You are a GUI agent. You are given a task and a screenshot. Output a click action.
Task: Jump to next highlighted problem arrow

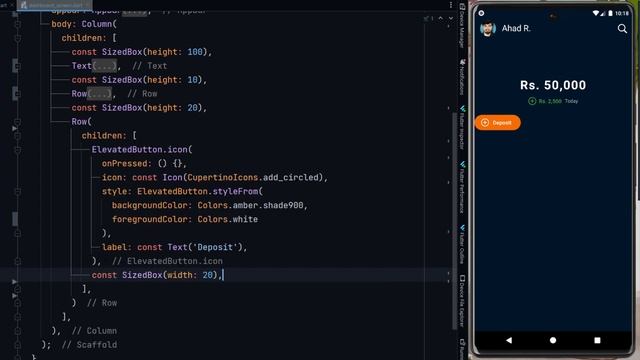click(x=451, y=18)
